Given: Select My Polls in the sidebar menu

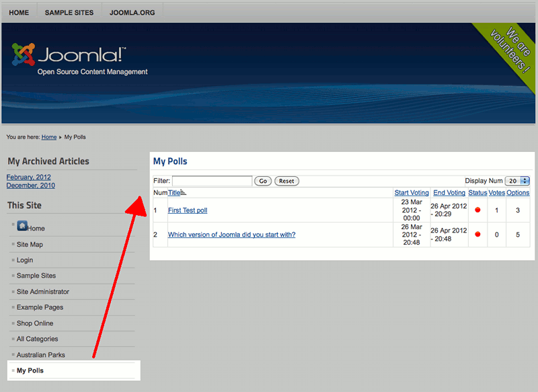Looking at the screenshot, I should tap(30, 370).
